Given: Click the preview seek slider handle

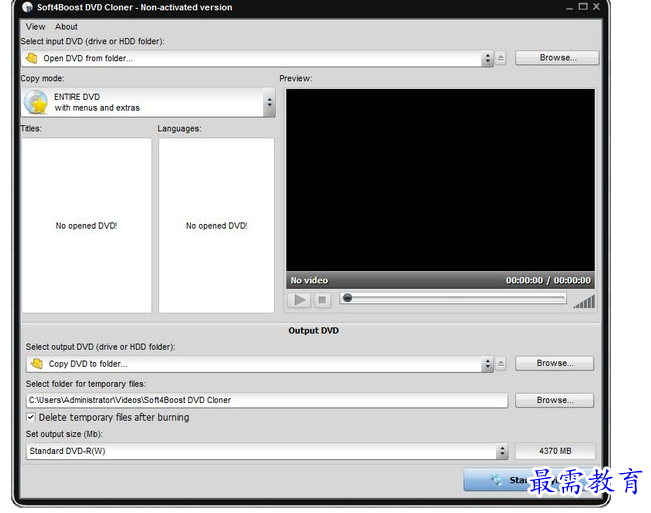Looking at the screenshot, I should click(348, 298).
